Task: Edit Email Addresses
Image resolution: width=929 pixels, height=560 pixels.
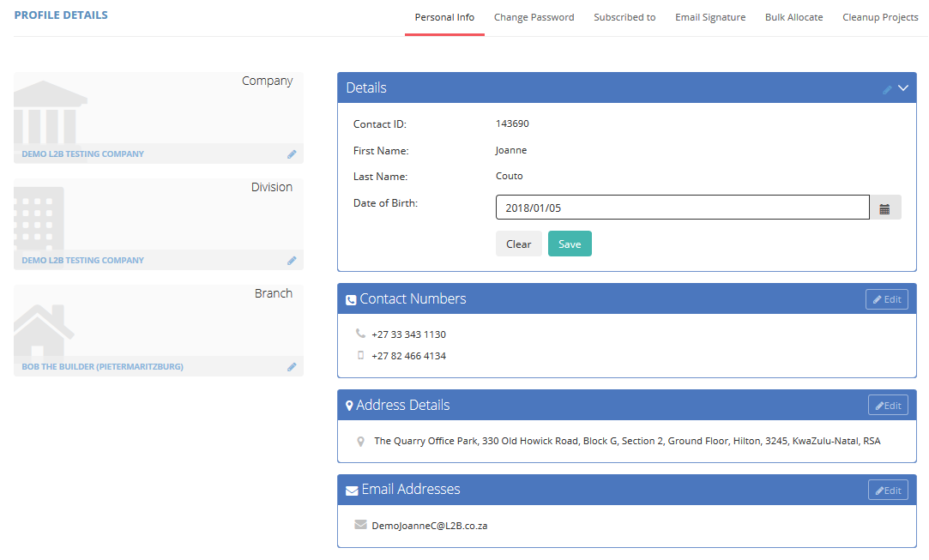Action: (888, 490)
